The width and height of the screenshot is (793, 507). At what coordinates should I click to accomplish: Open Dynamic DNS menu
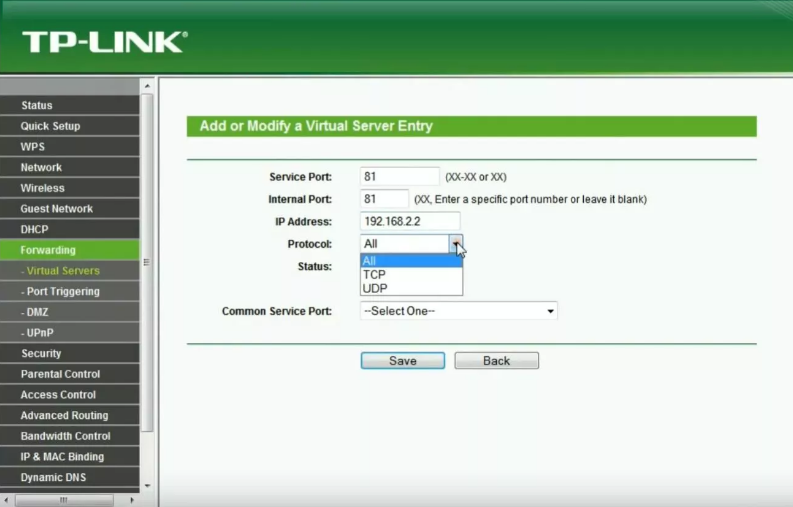pos(70,477)
